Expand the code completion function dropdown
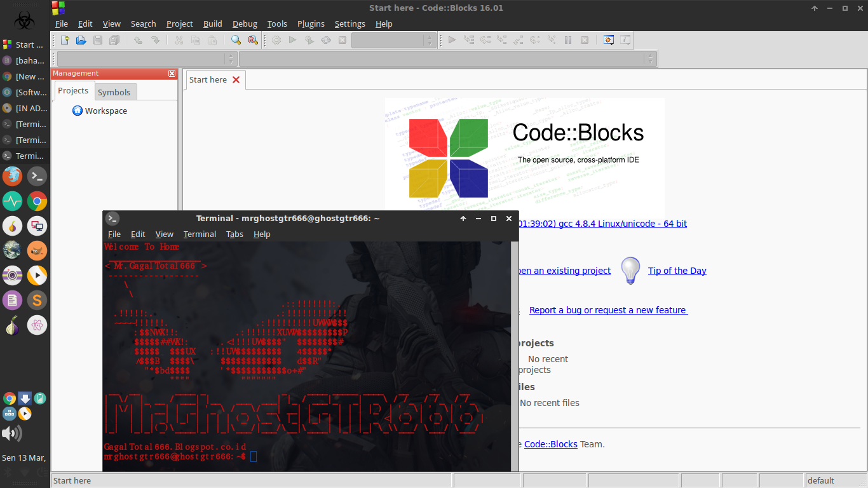The height and width of the screenshot is (488, 868). pyautogui.click(x=447, y=59)
